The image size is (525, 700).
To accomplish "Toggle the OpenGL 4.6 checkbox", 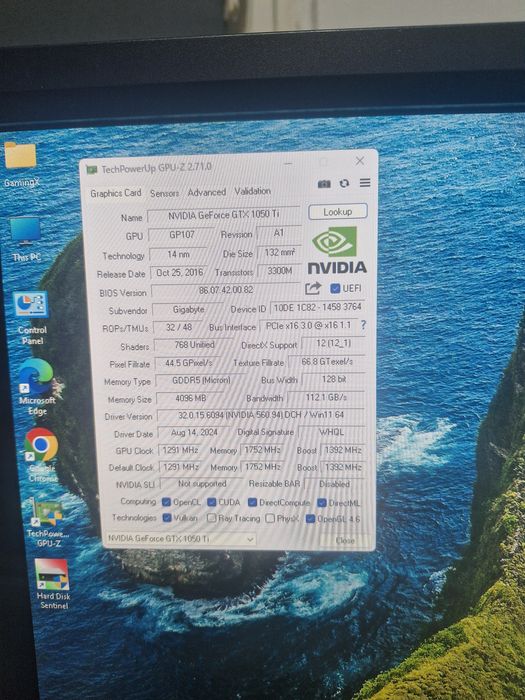I will 310,519.
